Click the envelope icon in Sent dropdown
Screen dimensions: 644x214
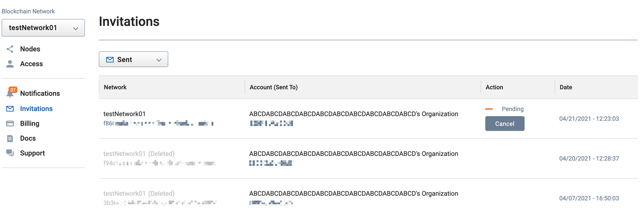pos(110,59)
